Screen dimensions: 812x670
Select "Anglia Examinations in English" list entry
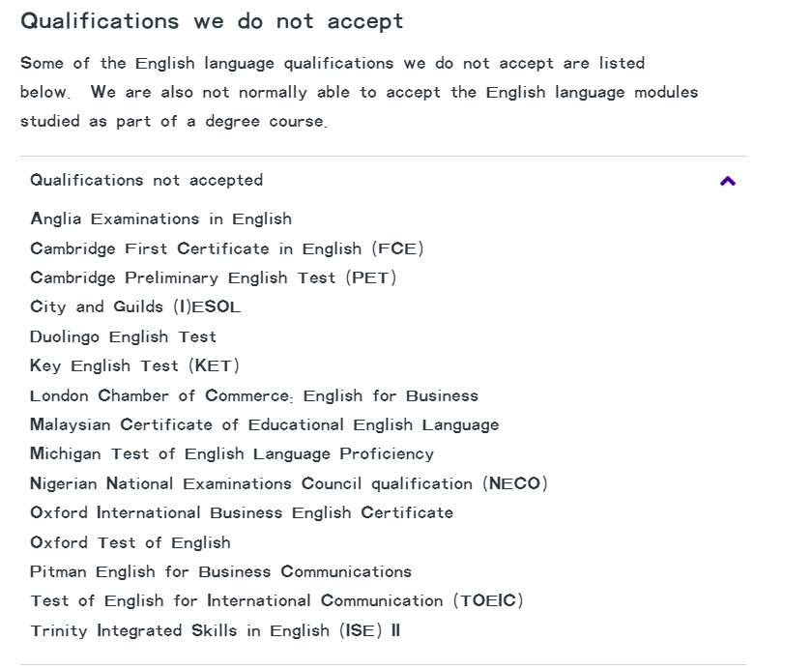tap(160, 219)
